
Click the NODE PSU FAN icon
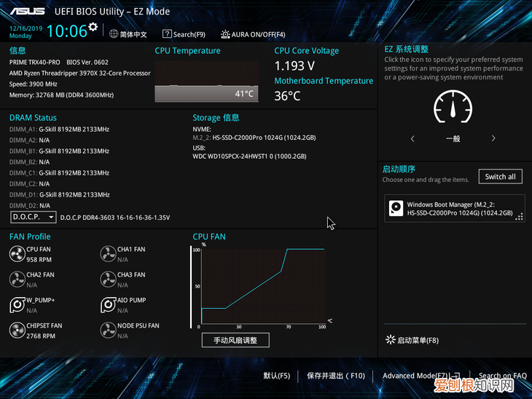click(x=108, y=330)
